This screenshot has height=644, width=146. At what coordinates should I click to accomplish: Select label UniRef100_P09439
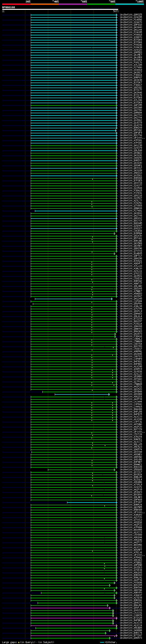coord(131,47)
